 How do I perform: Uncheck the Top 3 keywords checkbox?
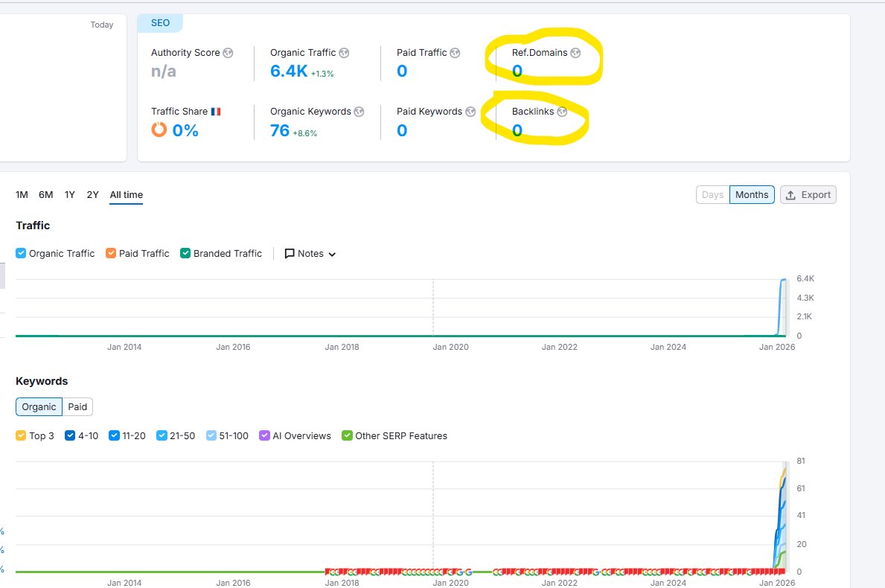tap(21, 435)
